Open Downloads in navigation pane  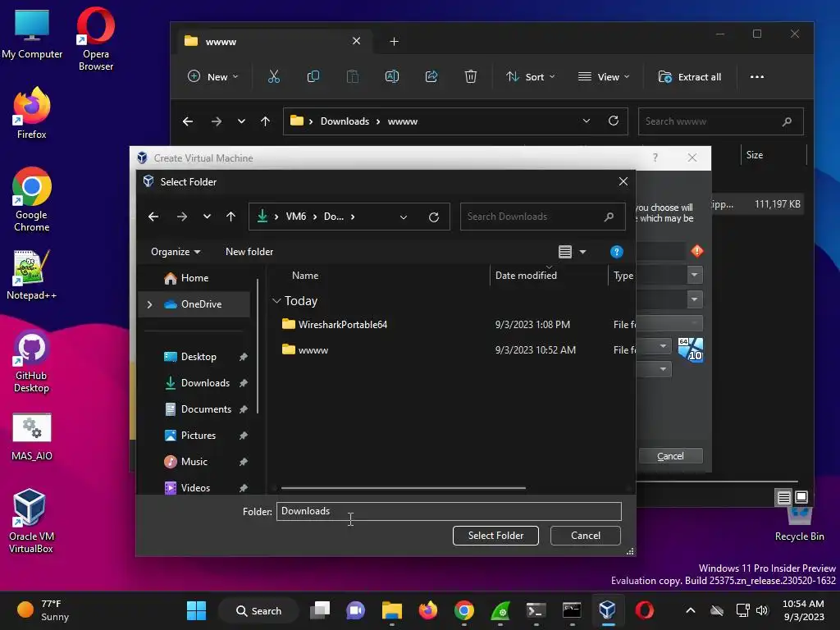coord(205,383)
